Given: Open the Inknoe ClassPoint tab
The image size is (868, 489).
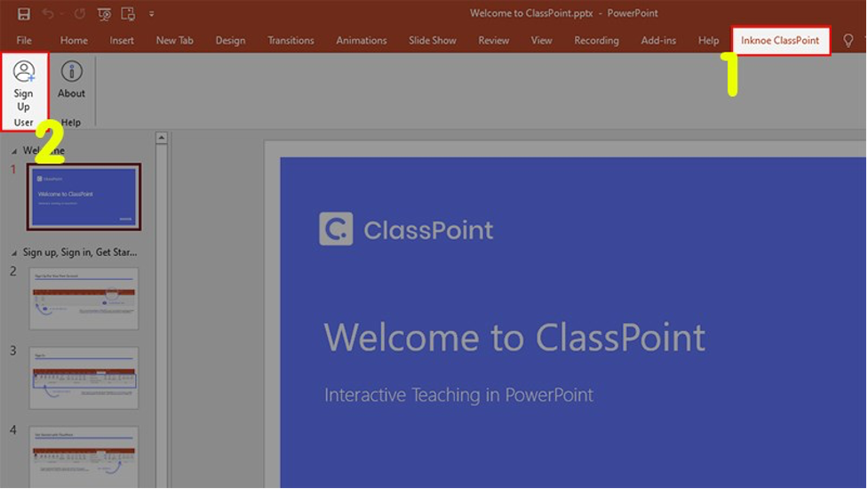Looking at the screenshot, I should tap(781, 41).
